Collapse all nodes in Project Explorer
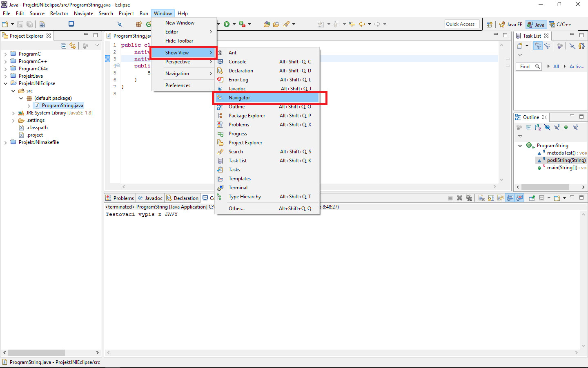588x368 pixels. pyautogui.click(x=63, y=46)
